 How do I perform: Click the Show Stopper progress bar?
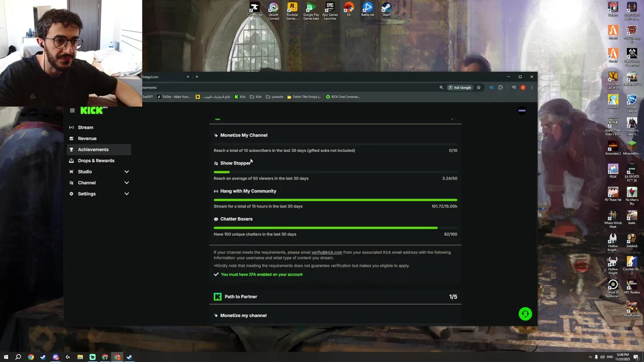(x=335, y=172)
